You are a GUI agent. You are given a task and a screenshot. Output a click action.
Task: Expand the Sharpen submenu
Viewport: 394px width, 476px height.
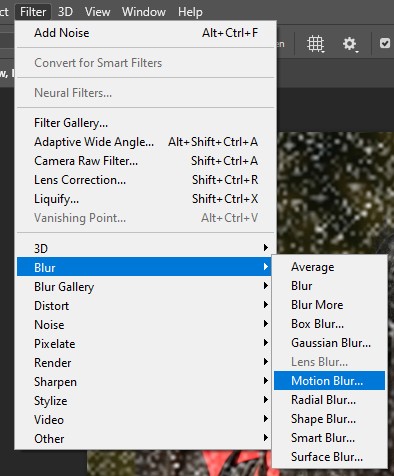click(144, 382)
